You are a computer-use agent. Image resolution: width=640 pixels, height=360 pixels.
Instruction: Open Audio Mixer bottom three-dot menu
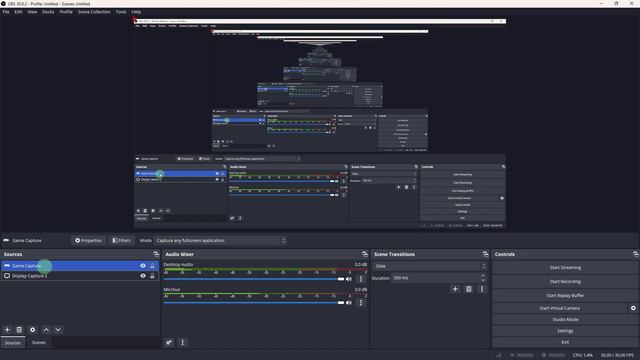click(x=182, y=342)
